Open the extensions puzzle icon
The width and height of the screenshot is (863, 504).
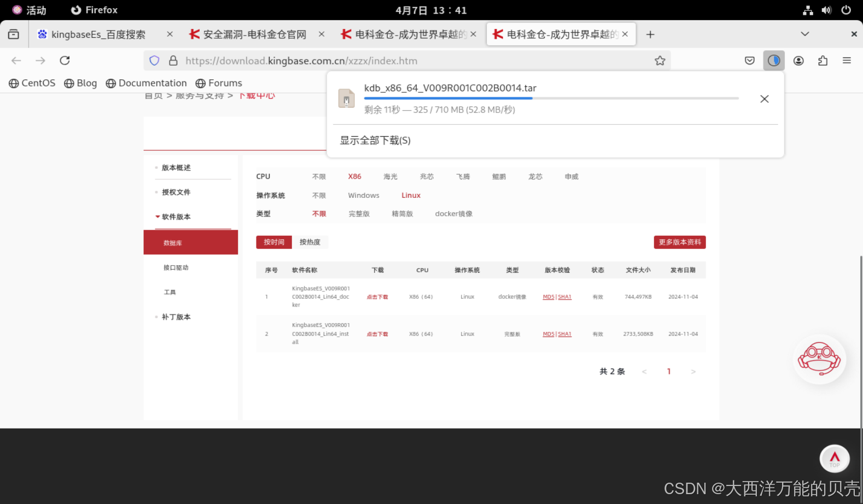click(823, 61)
